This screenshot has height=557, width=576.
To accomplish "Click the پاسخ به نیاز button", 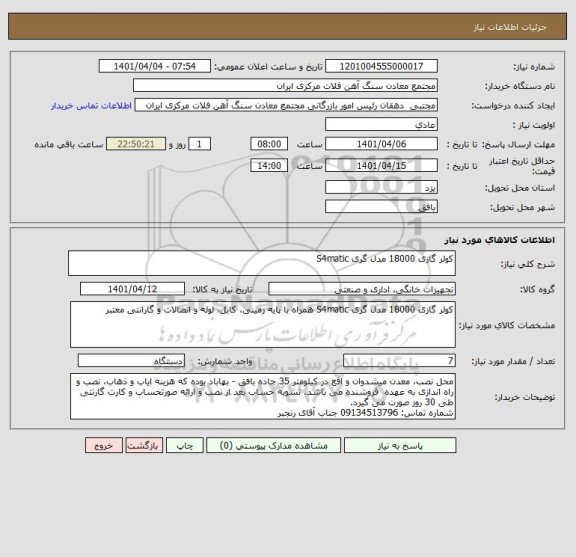I will click(400, 445).
